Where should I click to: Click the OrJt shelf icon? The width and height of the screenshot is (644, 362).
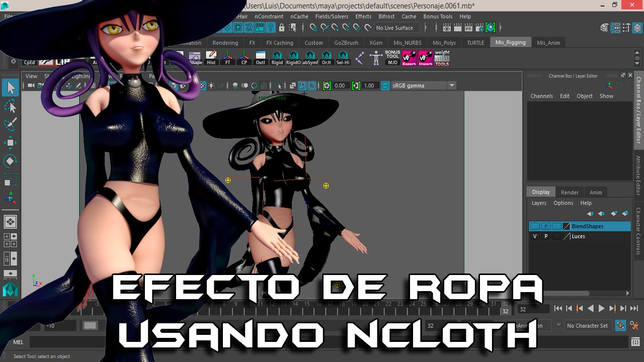coord(327,58)
